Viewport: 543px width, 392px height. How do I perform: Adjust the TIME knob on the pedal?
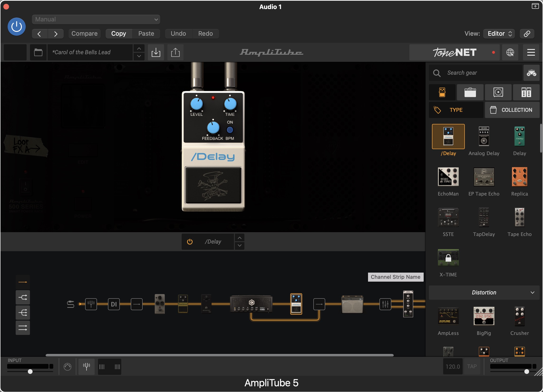(230, 104)
